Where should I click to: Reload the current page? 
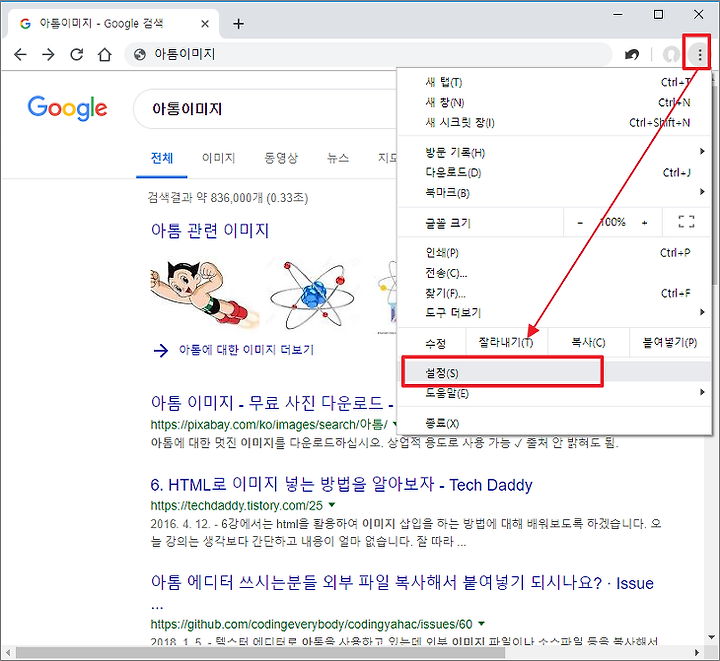77,55
